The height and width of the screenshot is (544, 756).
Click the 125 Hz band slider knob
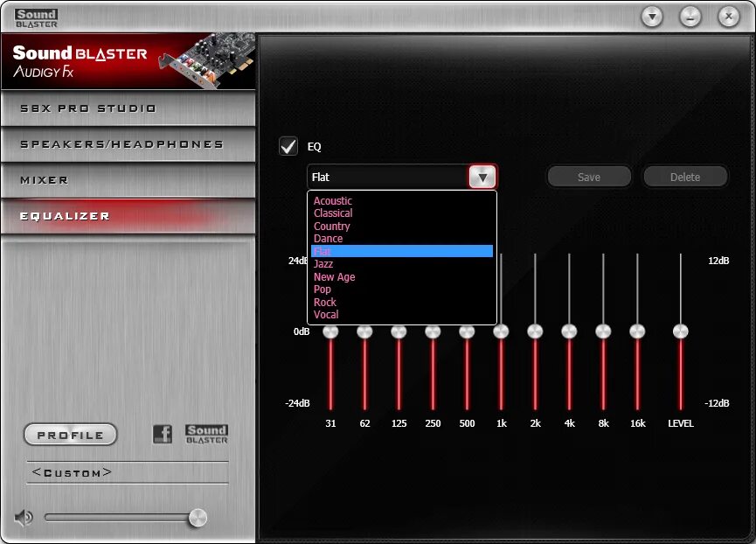click(x=399, y=331)
